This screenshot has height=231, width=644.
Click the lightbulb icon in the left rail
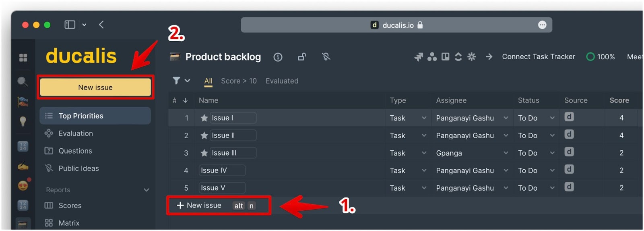pos(23,121)
